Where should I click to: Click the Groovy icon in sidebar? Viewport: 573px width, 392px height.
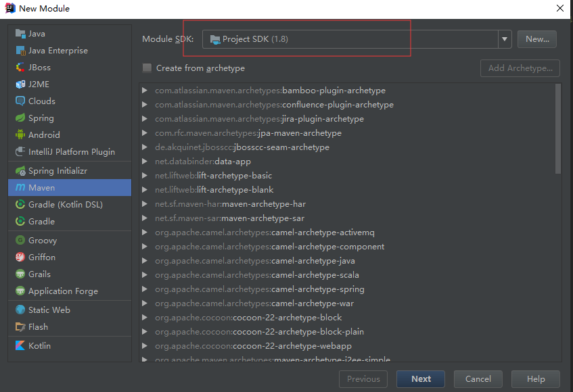tap(20, 241)
